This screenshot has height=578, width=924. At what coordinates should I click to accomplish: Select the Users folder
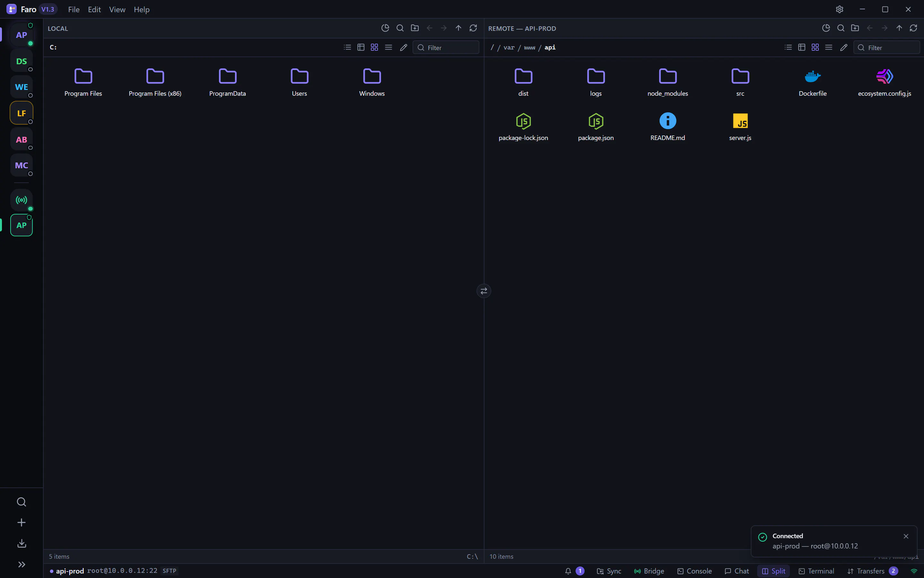point(299,83)
